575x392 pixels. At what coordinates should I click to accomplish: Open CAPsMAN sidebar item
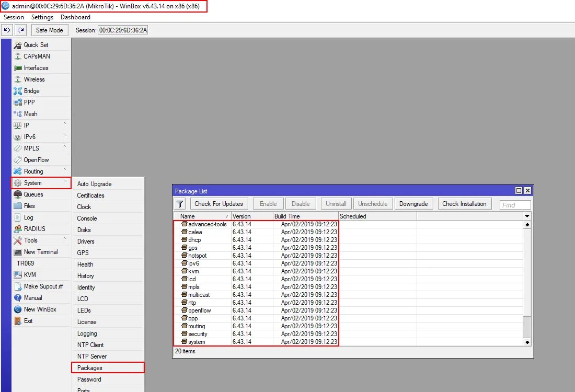41,56
